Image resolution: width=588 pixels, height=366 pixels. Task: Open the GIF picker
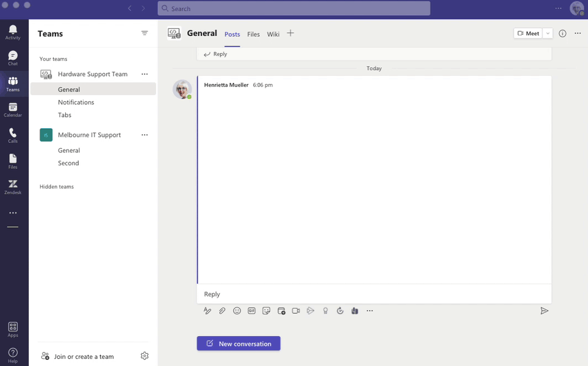[x=252, y=310]
